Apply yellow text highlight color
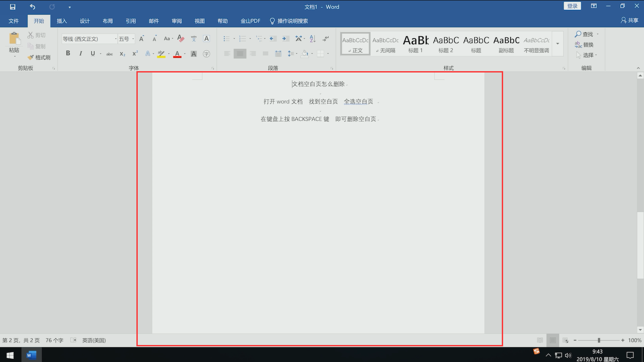The width and height of the screenshot is (644, 362). 161,54
